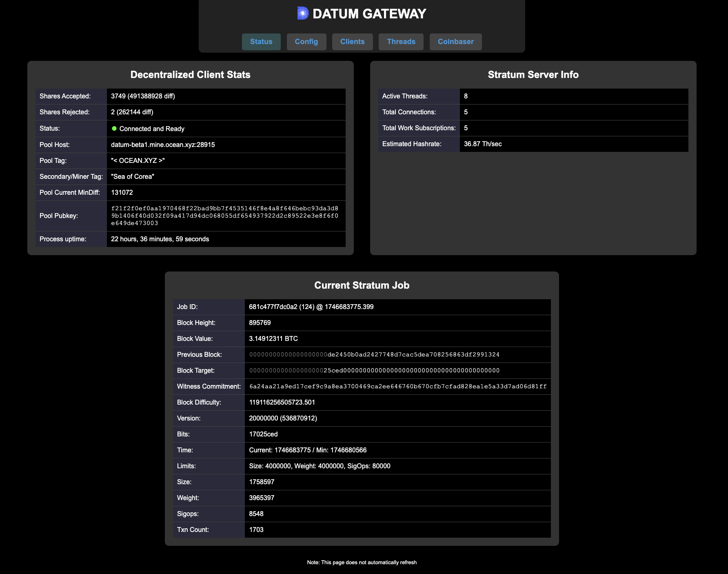
Task: Click the "Shares Accepted:" row label
Action: coord(65,96)
